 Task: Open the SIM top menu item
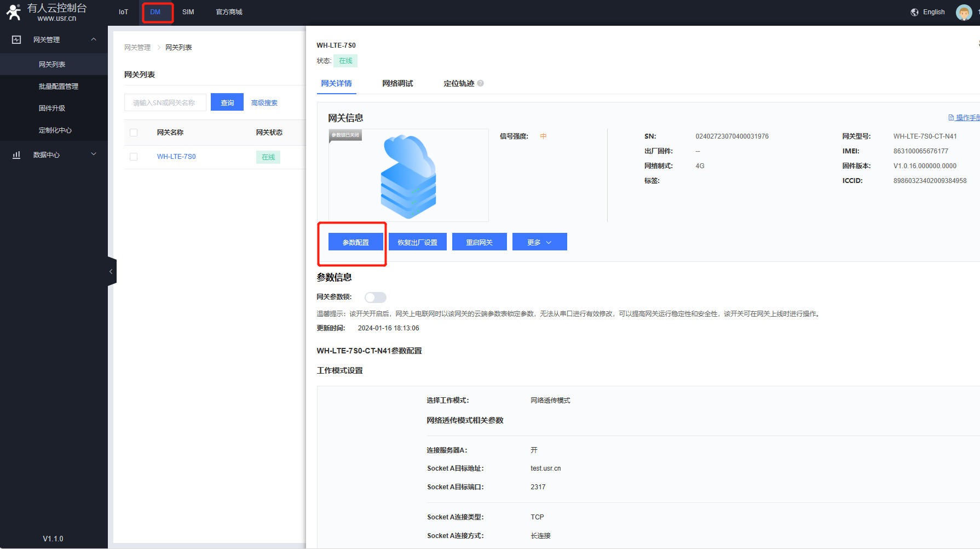(188, 12)
